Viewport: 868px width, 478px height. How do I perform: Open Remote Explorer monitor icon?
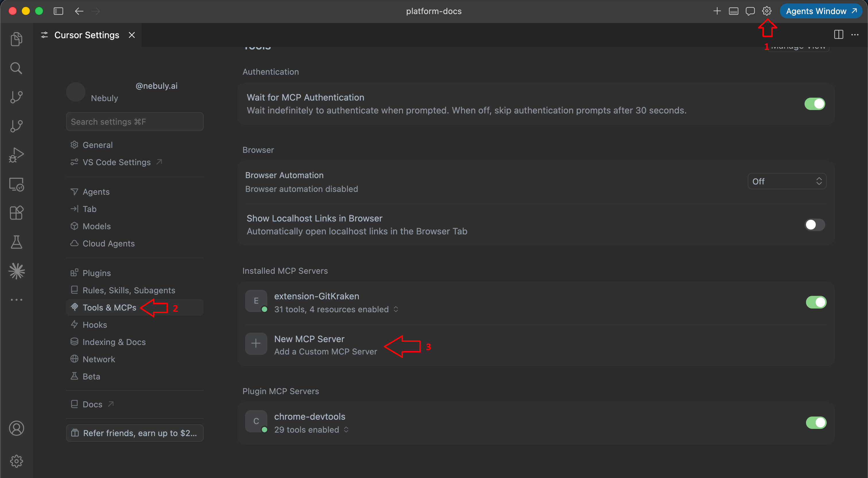16,184
